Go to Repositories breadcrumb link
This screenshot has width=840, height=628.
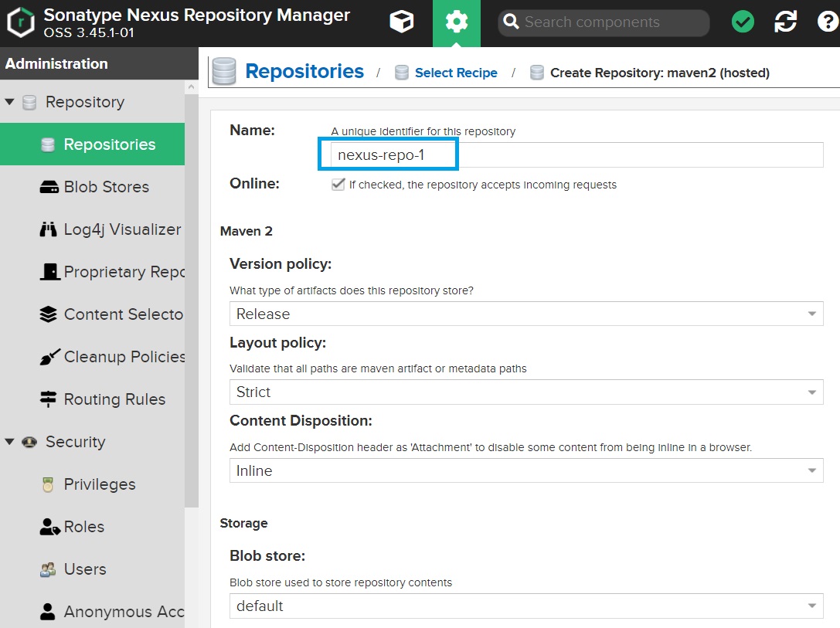pyautogui.click(x=304, y=71)
